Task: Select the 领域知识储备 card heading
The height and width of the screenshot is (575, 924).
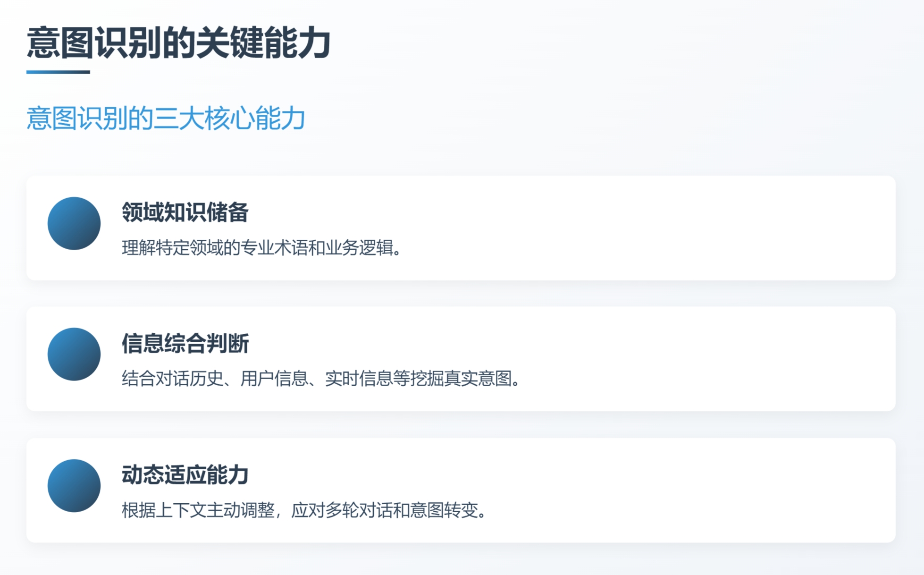Action: (x=185, y=212)
